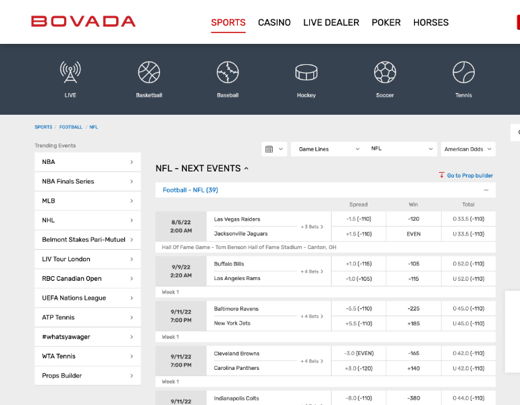Open the American Odds format dropdown

coord(468,149)
